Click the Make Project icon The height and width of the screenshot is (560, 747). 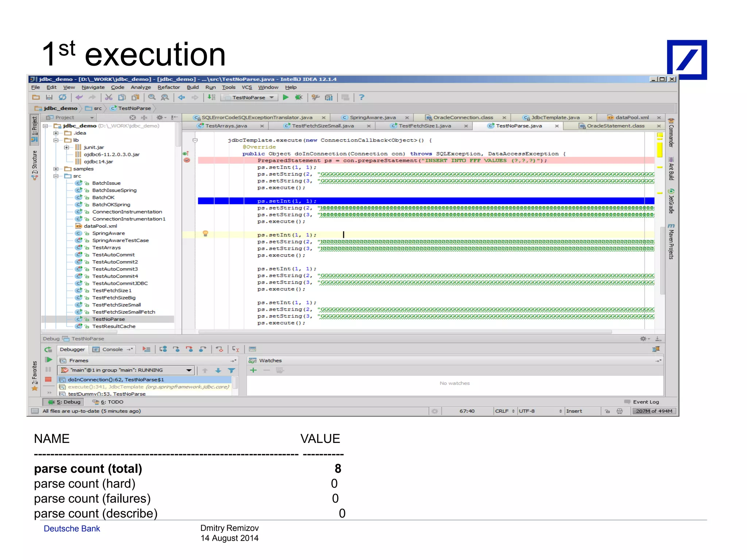point(211,97)
